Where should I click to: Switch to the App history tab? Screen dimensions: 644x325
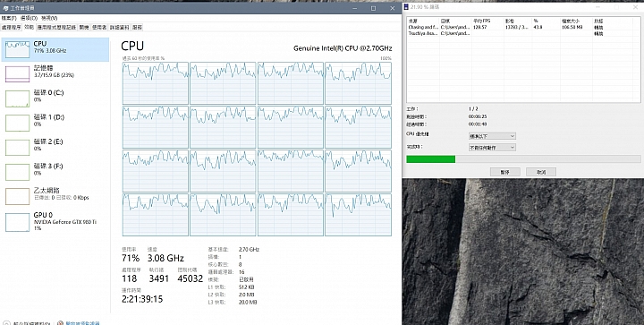point(56,28)
